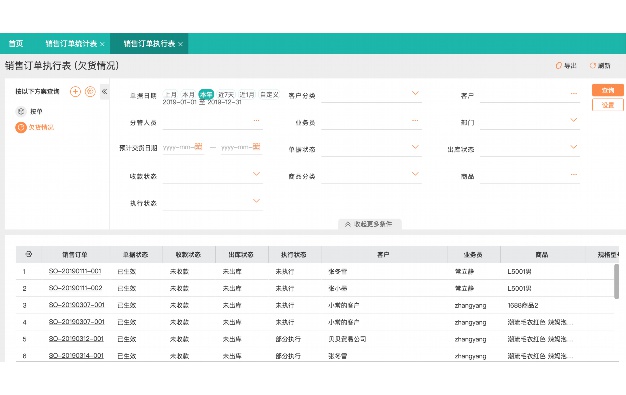Screen dimensions: 626x395
Task: Click product cell L5001 in row 1
Action: (519, 272)
